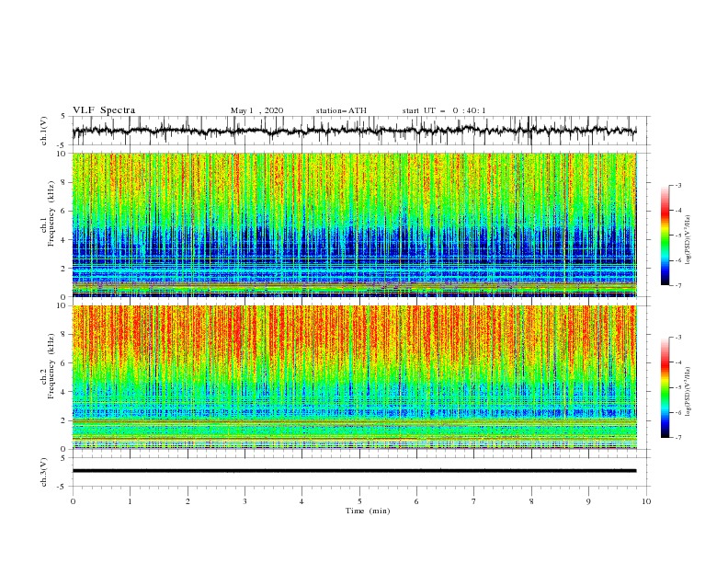Click the ch.2 spectrogram color scale bar
The height and width of the screenshot is (563, 728).
click(665, 387)
